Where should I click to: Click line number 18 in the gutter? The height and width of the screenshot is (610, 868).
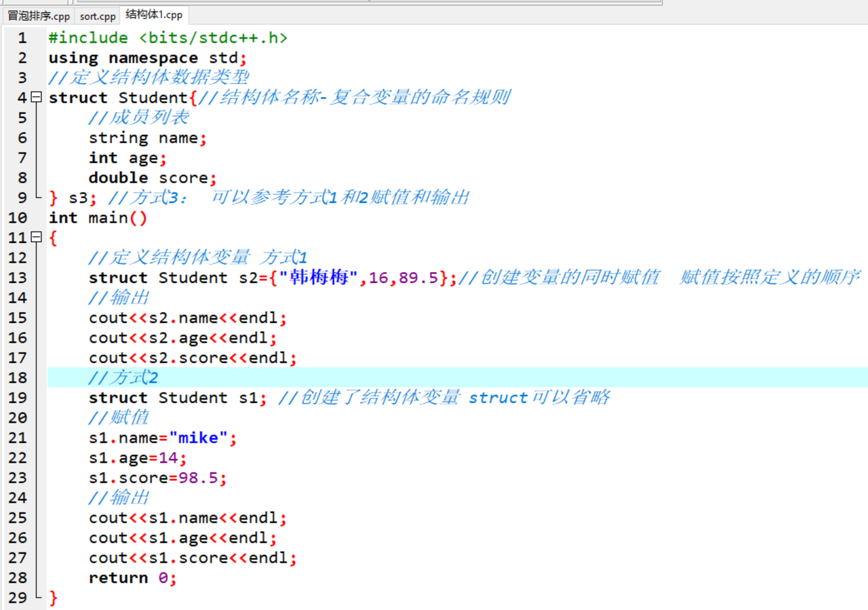pyautogui.click(x=18, y=377)
